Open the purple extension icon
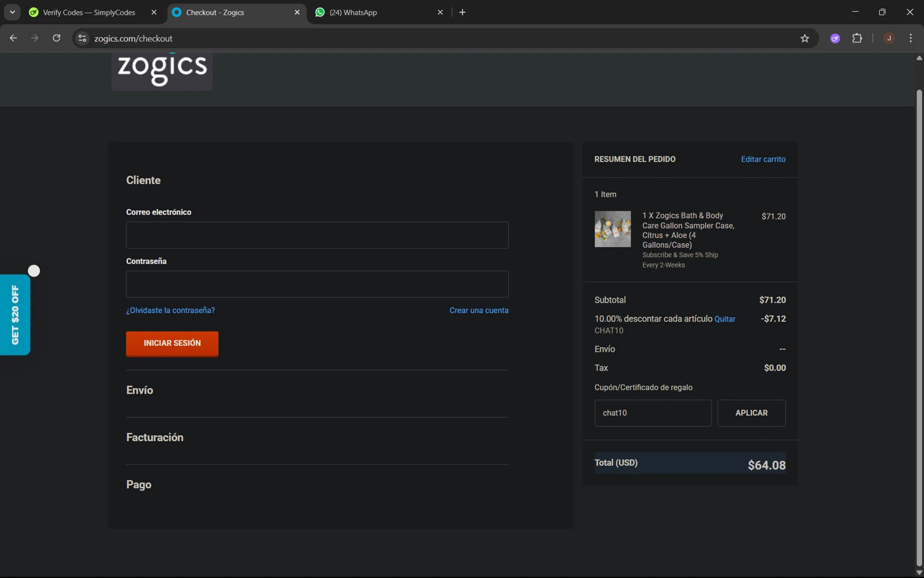Screen dimensions: 924x578 [x=835, y=38]
